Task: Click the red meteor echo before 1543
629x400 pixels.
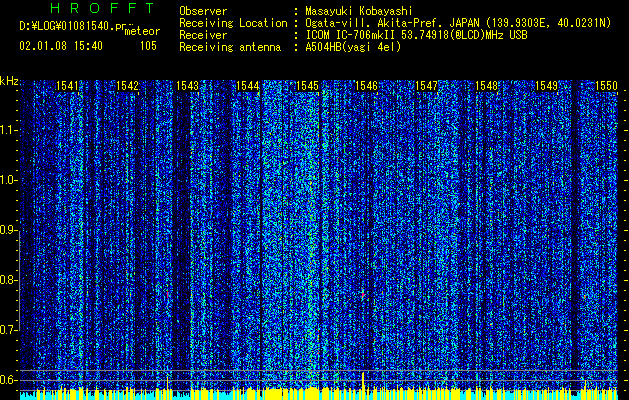Action: [167, 294]
